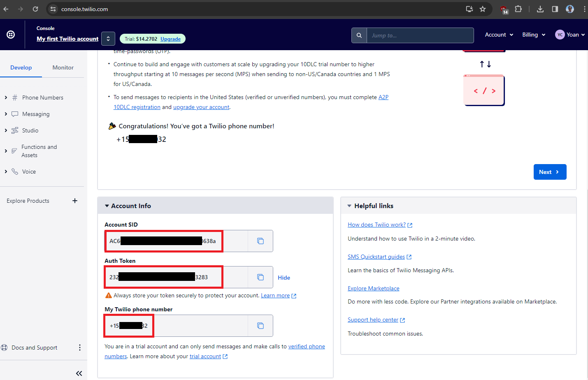Open Docs and Support
This screenshot has height=380, width=588.
35,348
